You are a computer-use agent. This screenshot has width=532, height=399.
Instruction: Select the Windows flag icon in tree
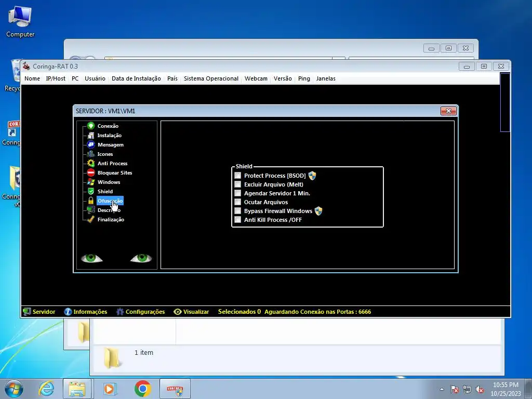(90, 182)
